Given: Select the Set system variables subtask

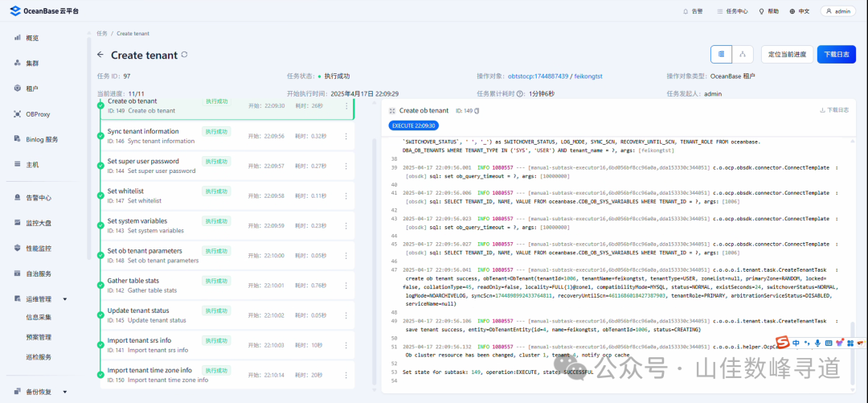Looking at the screenshot, I should 227,225.
